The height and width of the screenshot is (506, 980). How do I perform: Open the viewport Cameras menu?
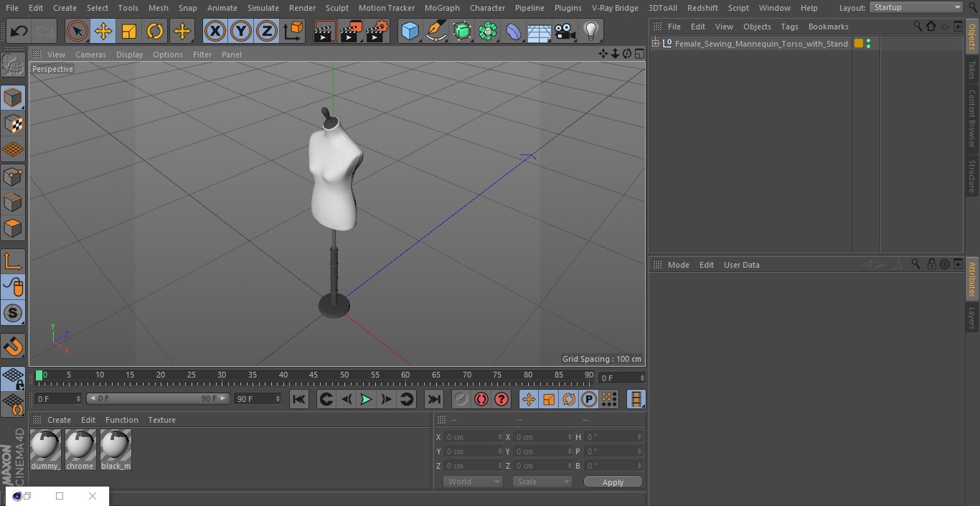90,55
